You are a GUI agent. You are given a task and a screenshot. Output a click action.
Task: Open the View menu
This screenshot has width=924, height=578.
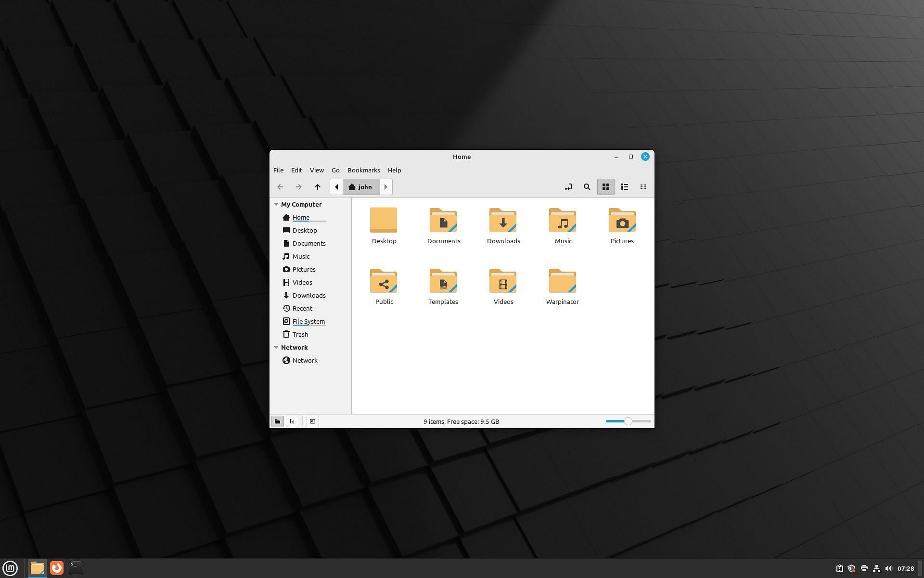(317, 170)
